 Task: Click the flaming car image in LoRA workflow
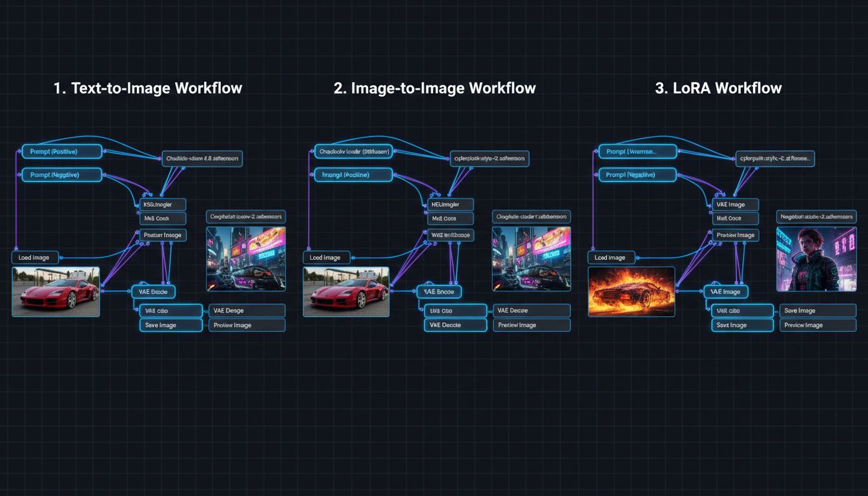pyautogui.click(x=631, y=292)
